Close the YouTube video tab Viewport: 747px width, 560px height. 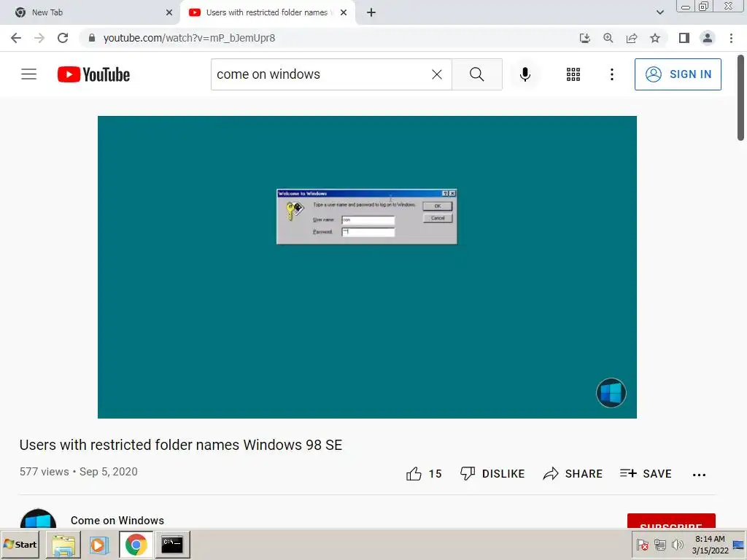point(344,12)
